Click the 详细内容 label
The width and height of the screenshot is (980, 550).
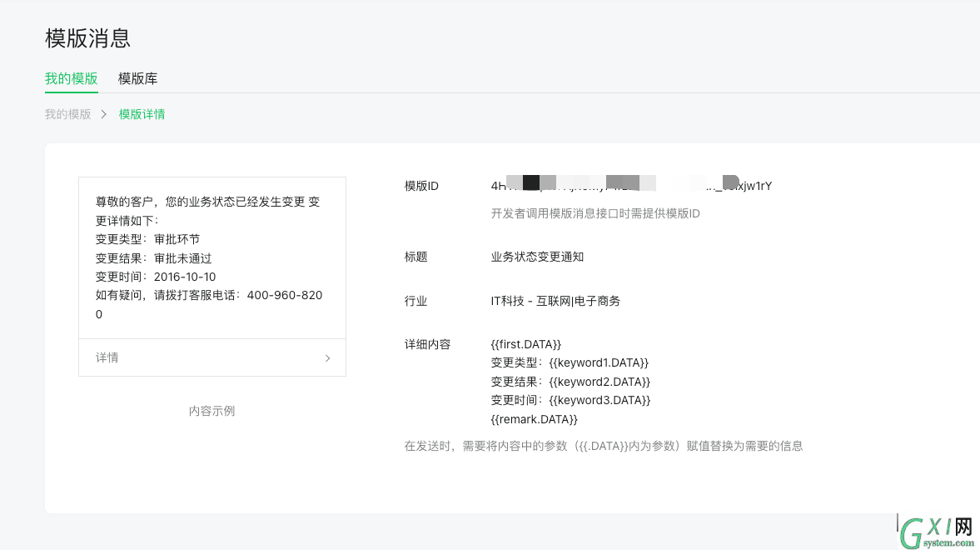tap(427, 345)
